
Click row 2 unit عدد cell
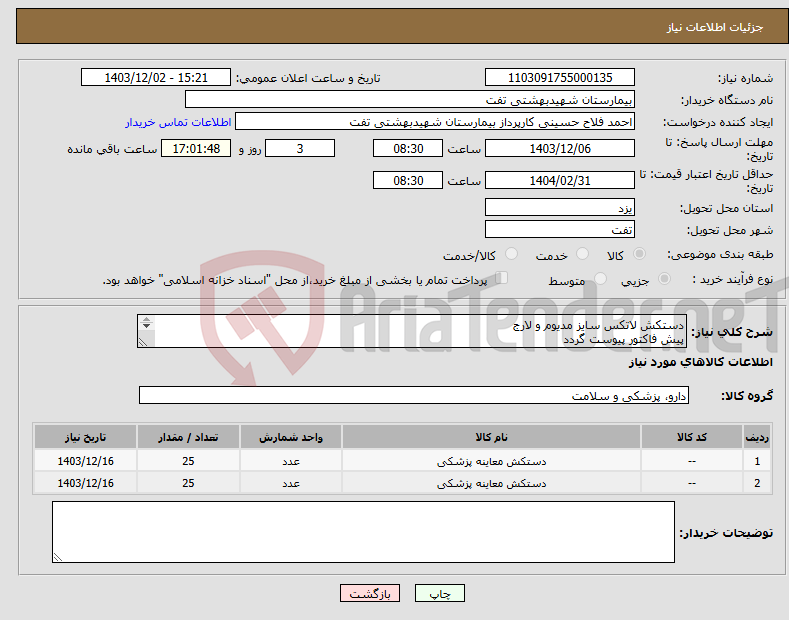pyautogui.click(x=291, y=483)
